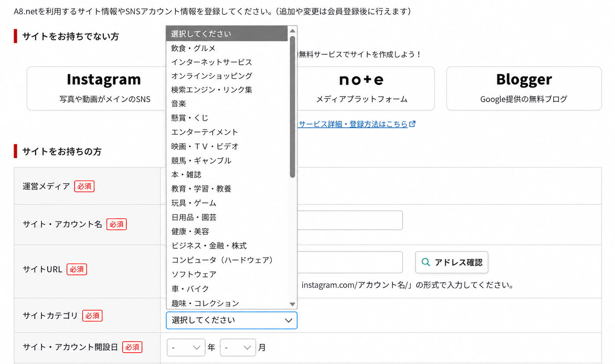615x364 pixels.
Task: Click the category list scrollbar thumb
Action: pos(292,106)
